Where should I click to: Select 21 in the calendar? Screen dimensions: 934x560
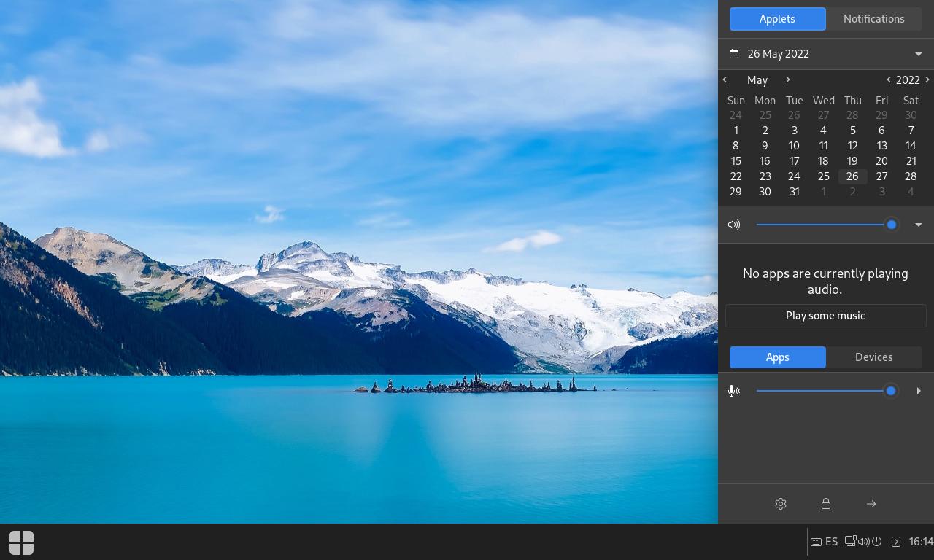point(911,161)
